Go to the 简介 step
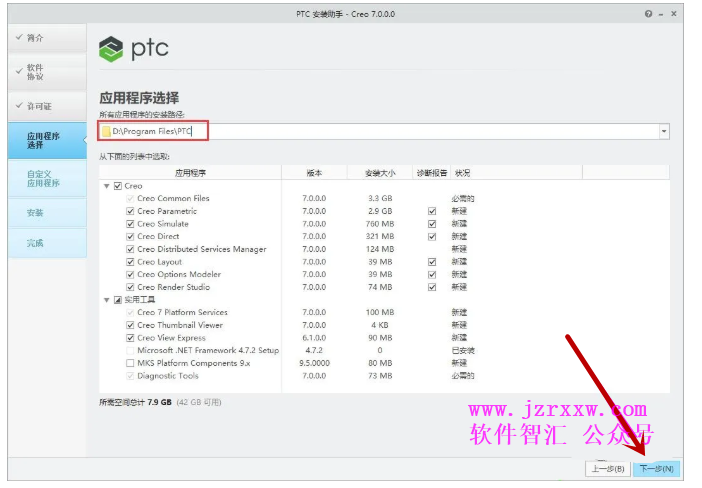702x488 pixels. [x=47, y=38]
